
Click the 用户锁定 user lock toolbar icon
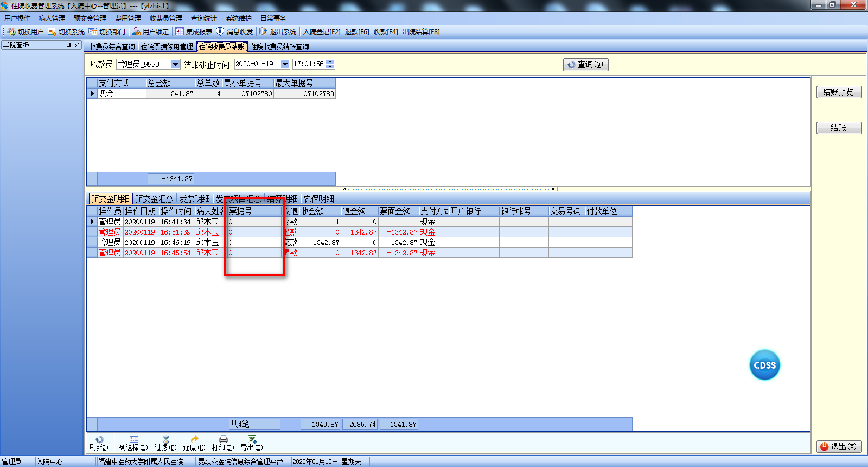click(136, 31)
